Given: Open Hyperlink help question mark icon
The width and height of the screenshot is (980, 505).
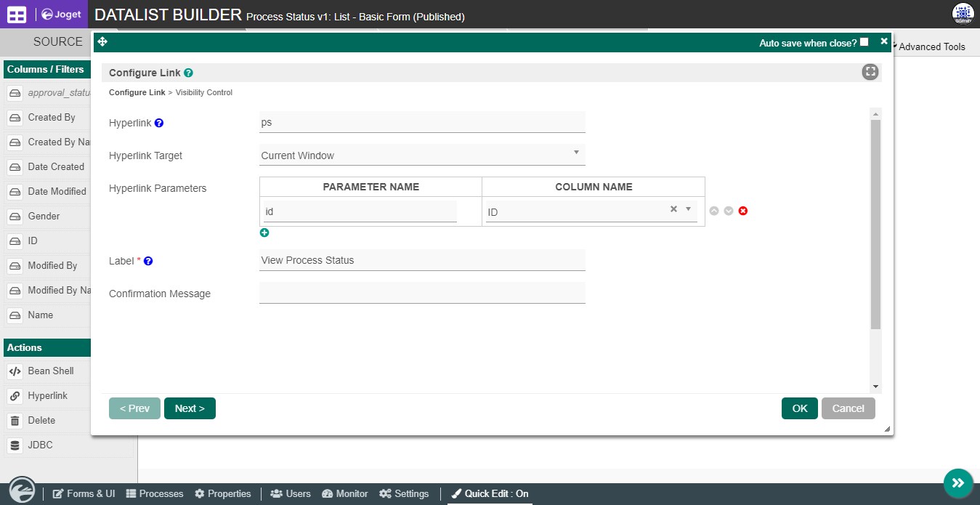Looking at the screenshot, I should 159,123.
